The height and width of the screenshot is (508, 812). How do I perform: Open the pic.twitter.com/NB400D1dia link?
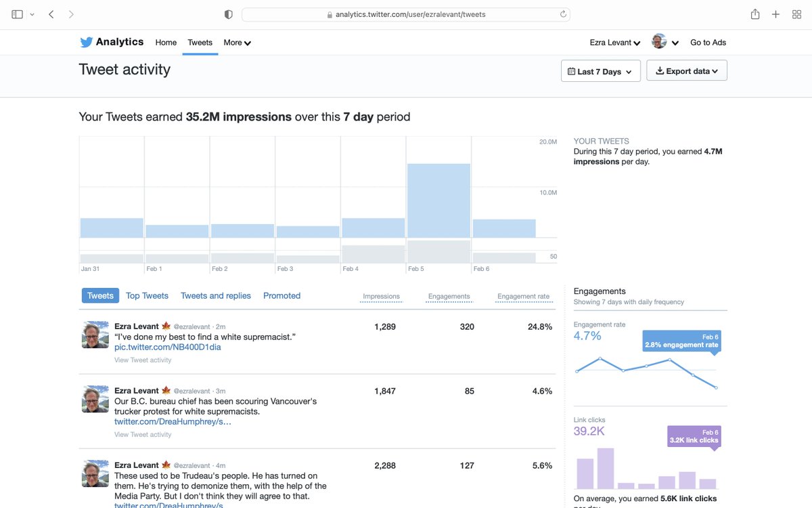point(168,347)
